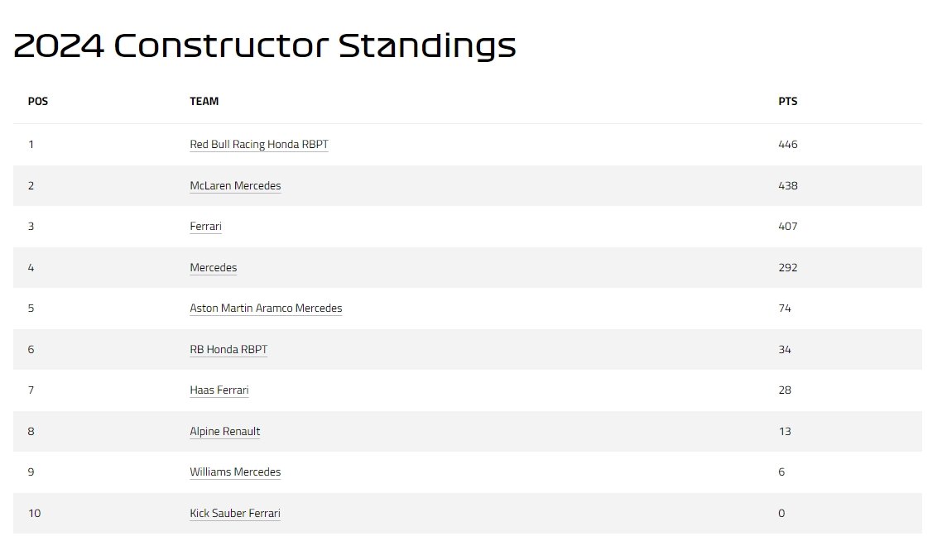Open the Ferrari team page link
Image resolution: width=947 pixels, height=560 pixels.
205,227
